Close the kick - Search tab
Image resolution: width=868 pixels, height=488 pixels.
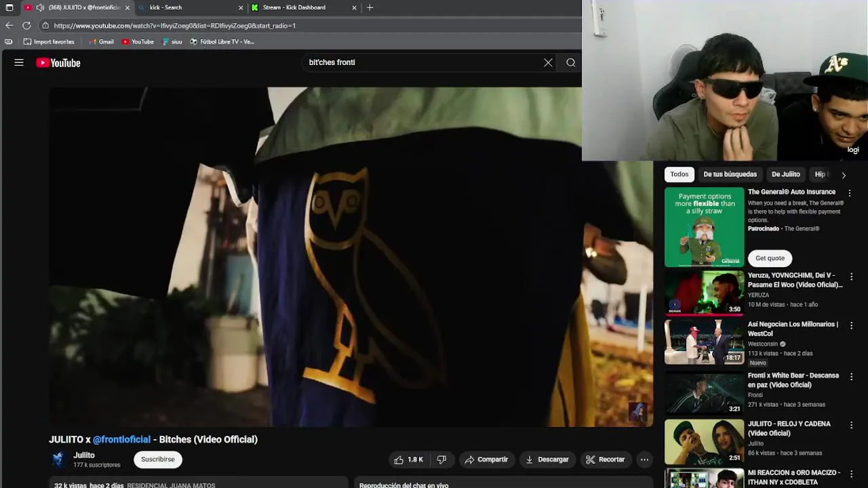coord(241,7)
